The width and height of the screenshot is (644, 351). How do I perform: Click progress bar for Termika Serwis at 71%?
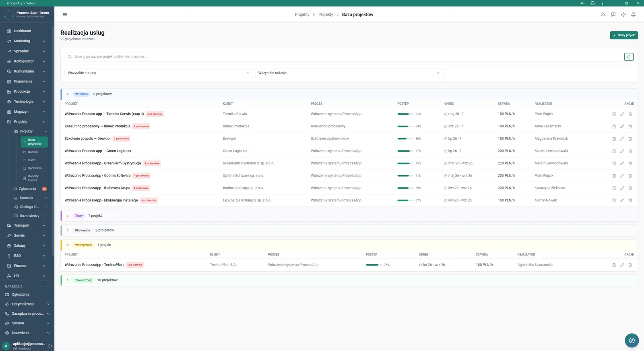[405, 114]
